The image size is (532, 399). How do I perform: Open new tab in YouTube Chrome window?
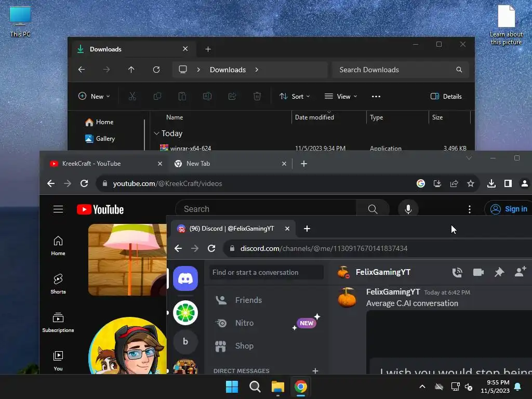[304, 164]
